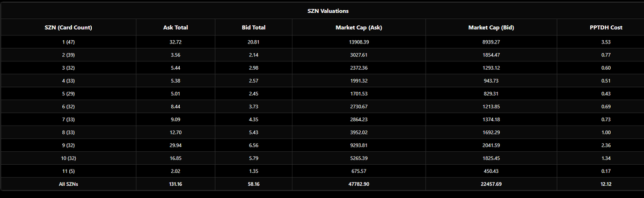Viewport: 644px width, 198px height.
Task: Click the row label 3 (32)
Action: coord(68,68)
